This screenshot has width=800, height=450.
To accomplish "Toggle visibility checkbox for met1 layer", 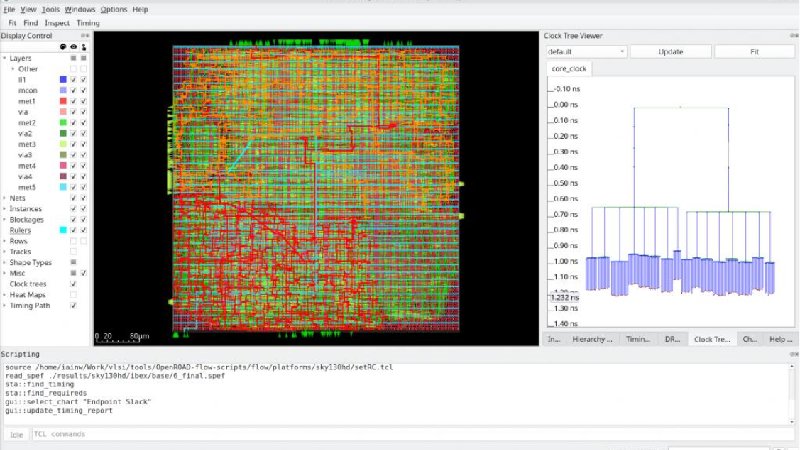I will click(x=73, y=101).
